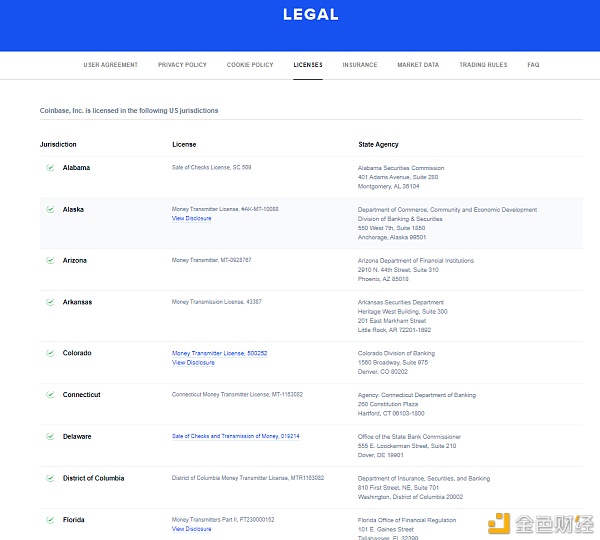
Task: Click Arkansas Money Transmission License text
Action: coord(217,302)
